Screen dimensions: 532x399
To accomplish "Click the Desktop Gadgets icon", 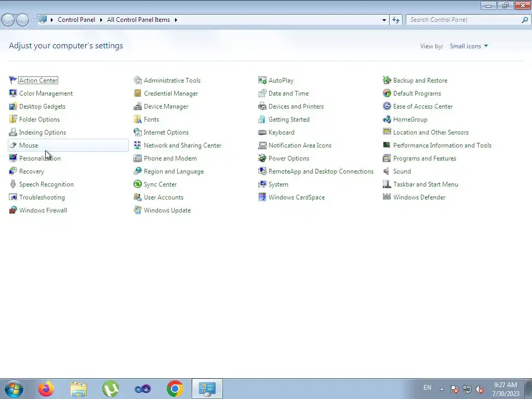I will [13, 106].
